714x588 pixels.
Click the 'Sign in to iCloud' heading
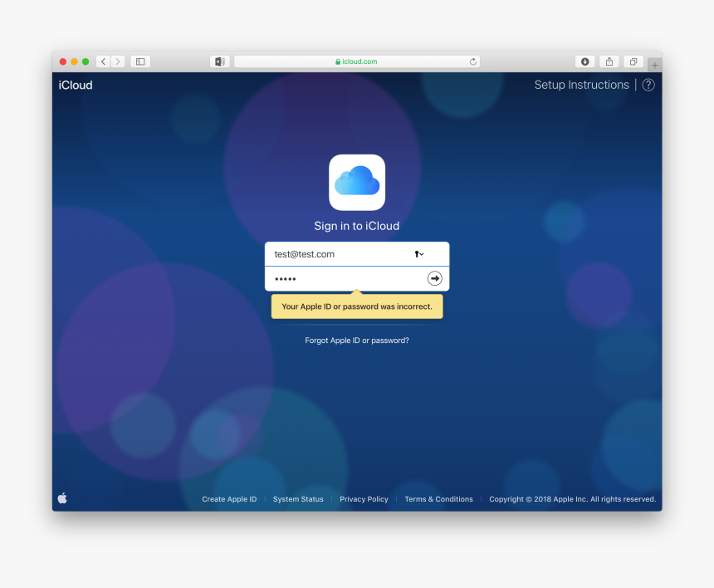coord(357,226)
